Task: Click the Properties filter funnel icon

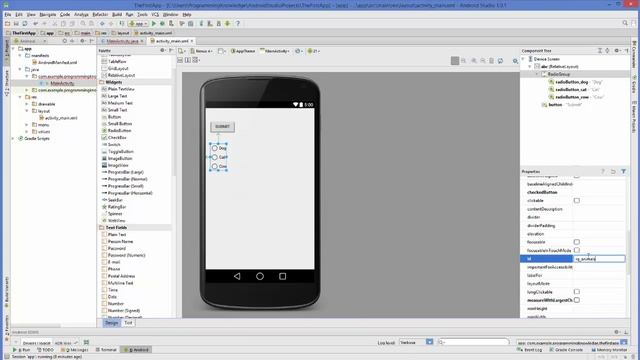Action: [x=623, y=171]
